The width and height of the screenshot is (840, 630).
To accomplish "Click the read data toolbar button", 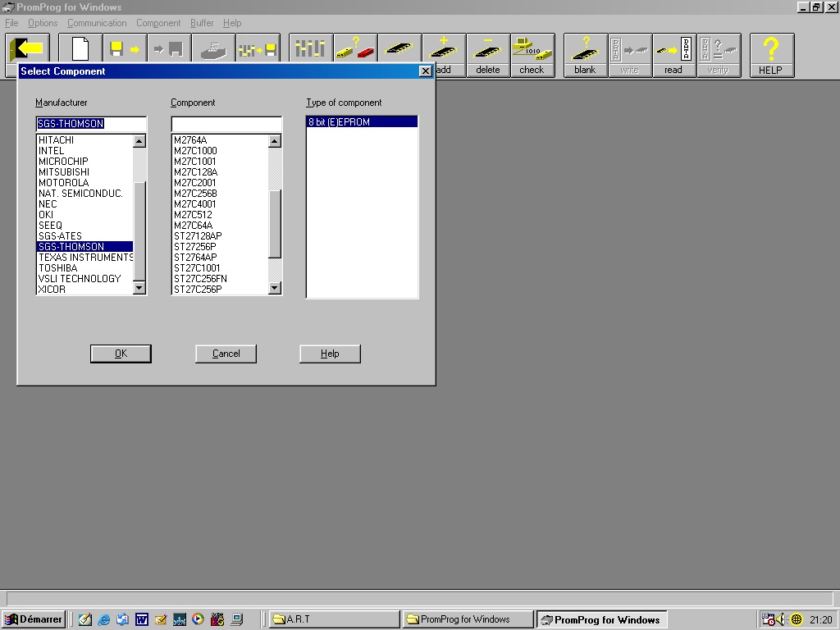I will click(x=674, y=55).
